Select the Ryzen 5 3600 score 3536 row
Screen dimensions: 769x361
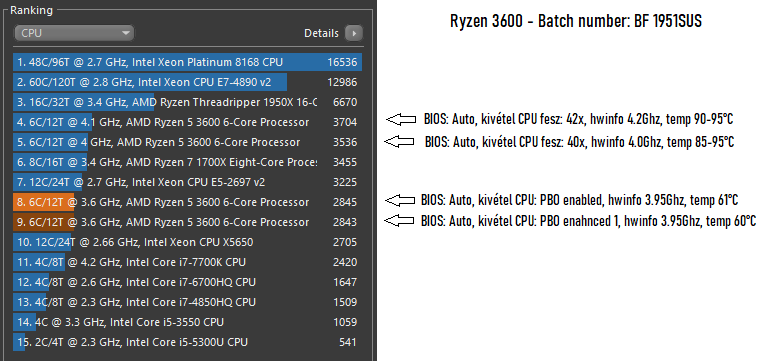pos(188,142)
